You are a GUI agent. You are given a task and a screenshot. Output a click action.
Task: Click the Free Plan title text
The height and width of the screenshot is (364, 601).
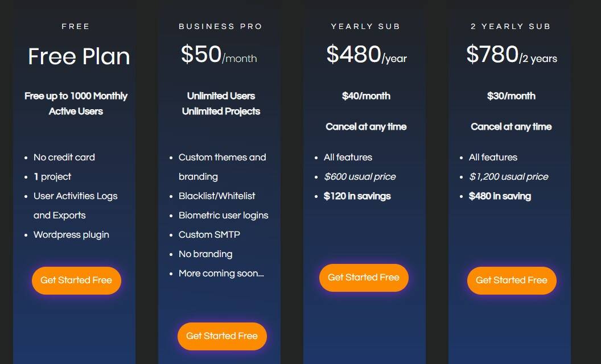(79, 56)
